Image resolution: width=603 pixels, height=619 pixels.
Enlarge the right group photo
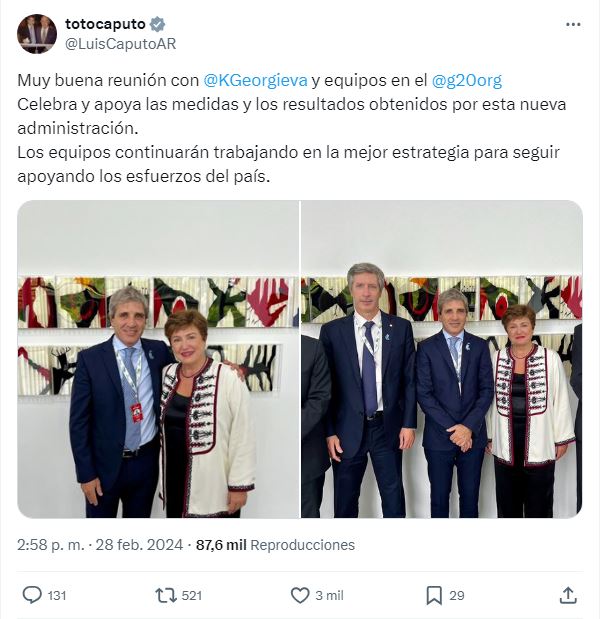(442, 359)
